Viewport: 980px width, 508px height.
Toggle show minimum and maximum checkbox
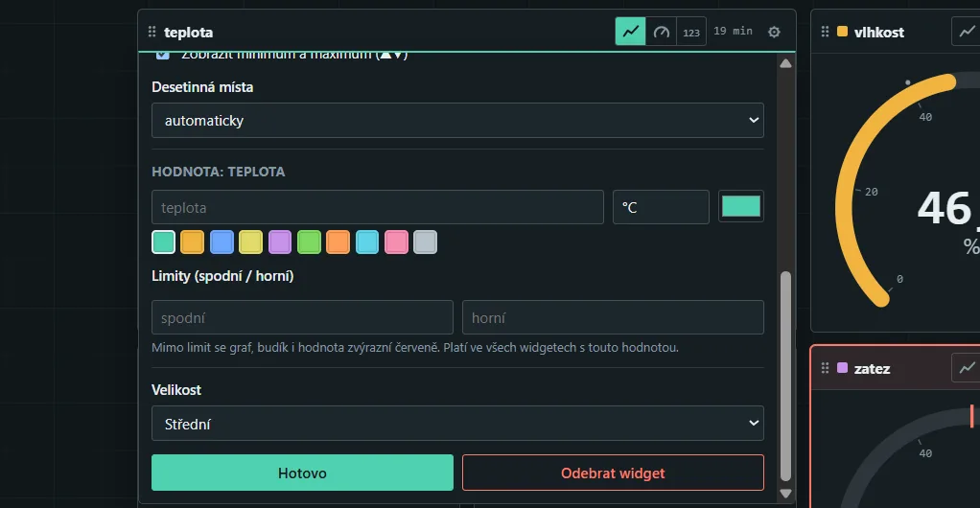point(162,55)
